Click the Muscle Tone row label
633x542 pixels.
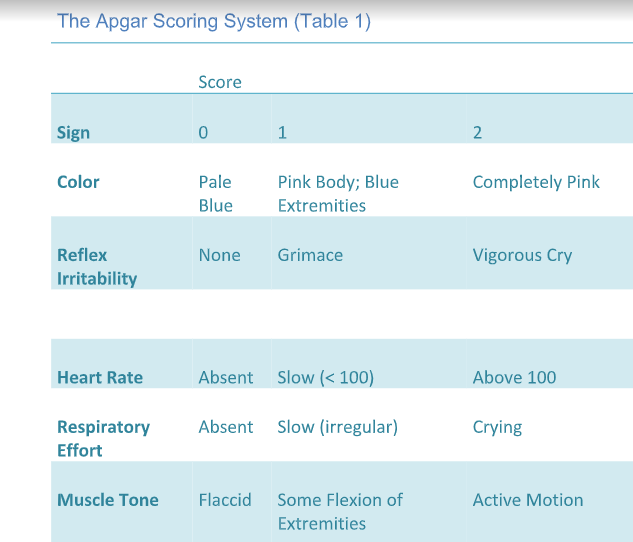tap(108, 500)
